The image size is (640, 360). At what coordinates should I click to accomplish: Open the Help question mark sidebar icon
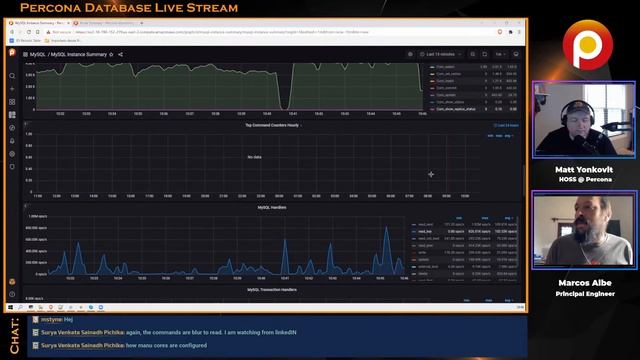12,294
